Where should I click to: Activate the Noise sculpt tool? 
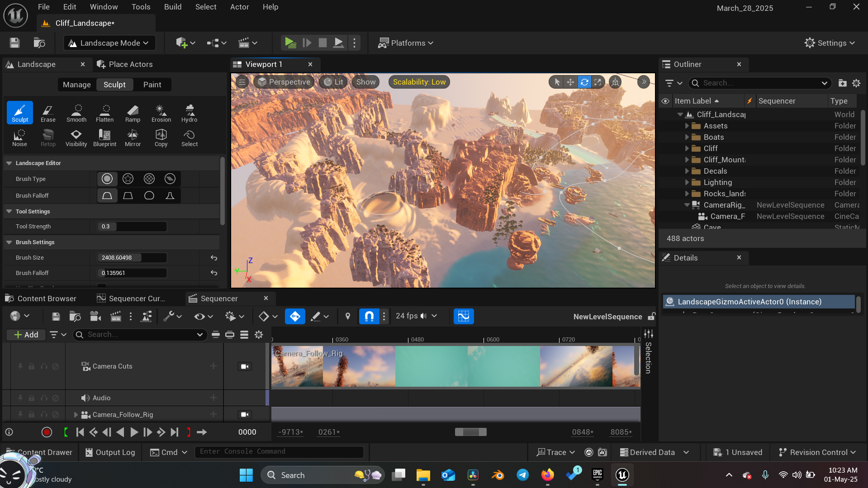click(19, 137)
